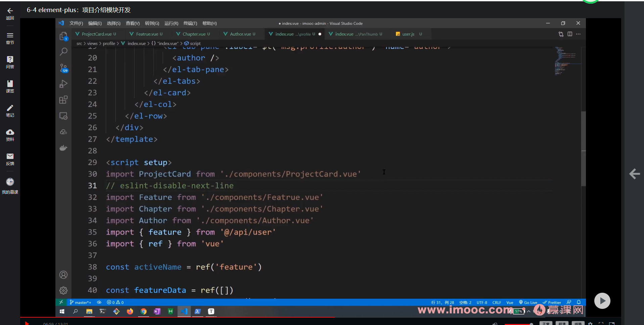The height and width of the screenshot is (325, 644).
Task: Switch to the ProjectCard.vue tab
Action: [x=97, y=34]
